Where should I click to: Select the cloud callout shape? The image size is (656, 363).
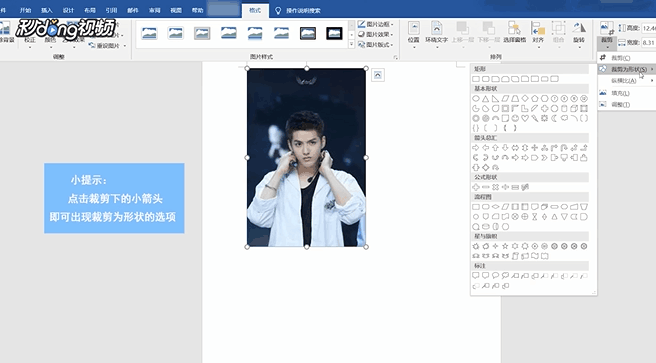(505, 276)
